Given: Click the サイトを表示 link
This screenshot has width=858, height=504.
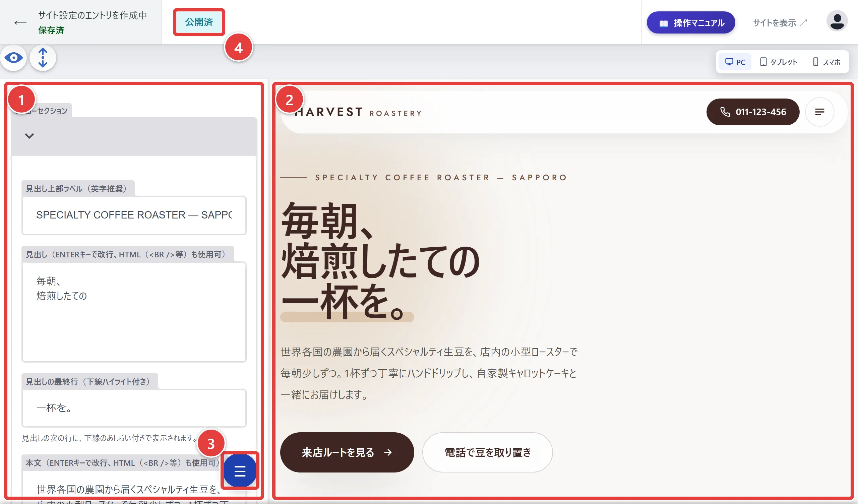Looking at the screenshot, I should 780,23.
